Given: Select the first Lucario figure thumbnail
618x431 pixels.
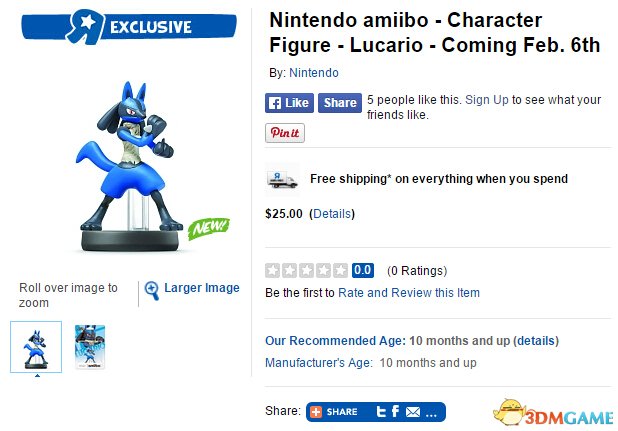Looking at the screenshot, I should point(36,347).
